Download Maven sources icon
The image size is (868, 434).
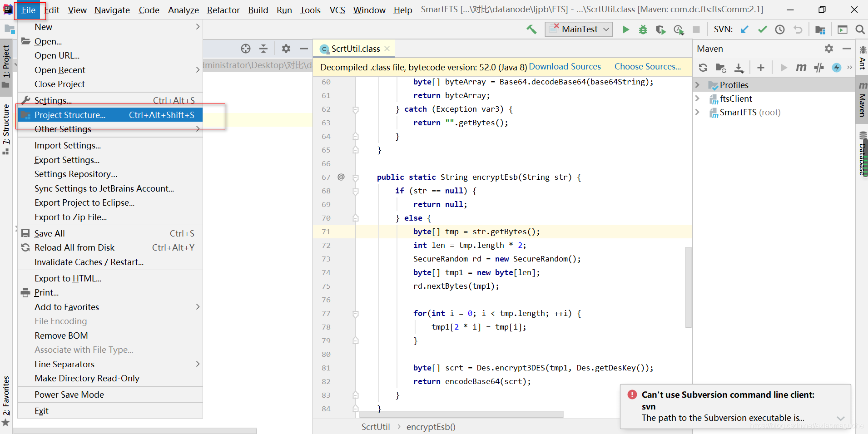click(x=739, y=68)
